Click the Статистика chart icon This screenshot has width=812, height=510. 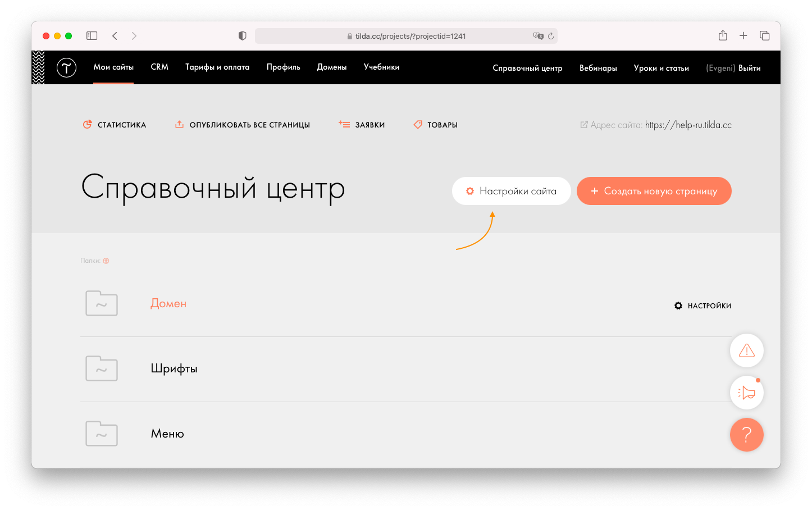pos(88,125)
